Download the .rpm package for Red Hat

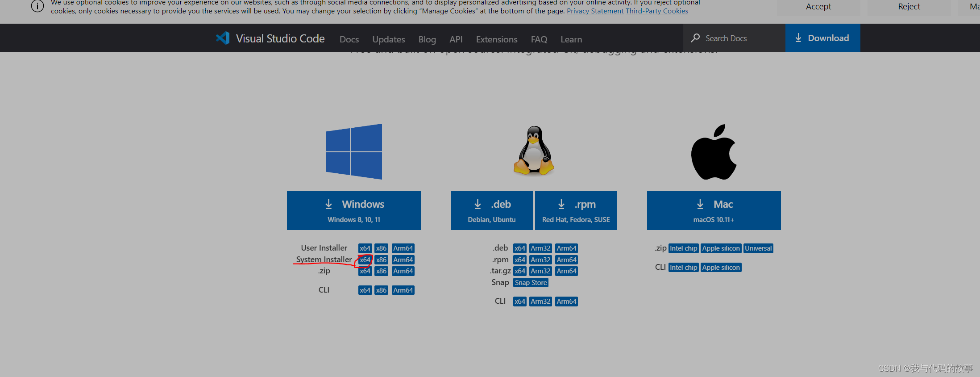coord(576,210)
